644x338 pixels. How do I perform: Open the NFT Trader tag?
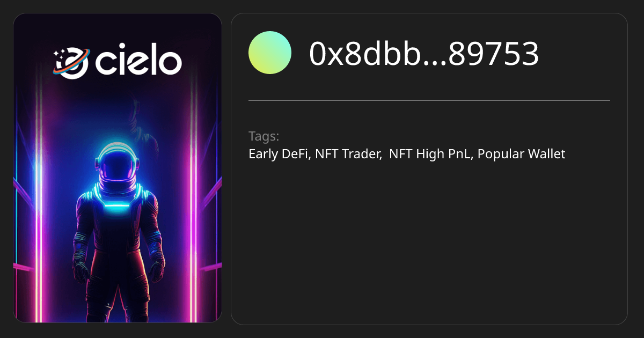click(x=348, y=155)
